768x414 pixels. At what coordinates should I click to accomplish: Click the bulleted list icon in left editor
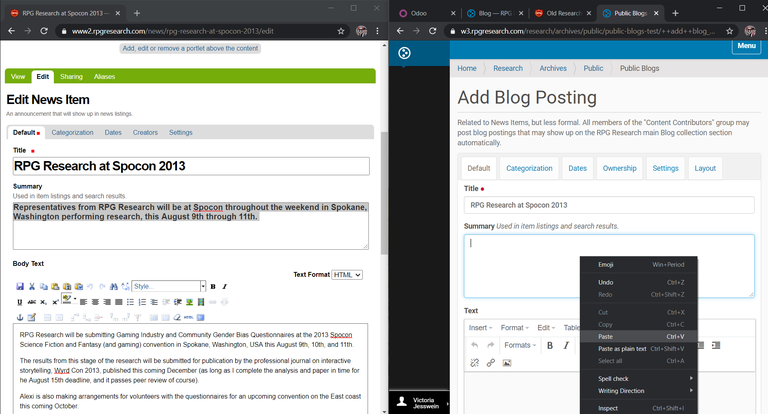[x=130, y=302]
